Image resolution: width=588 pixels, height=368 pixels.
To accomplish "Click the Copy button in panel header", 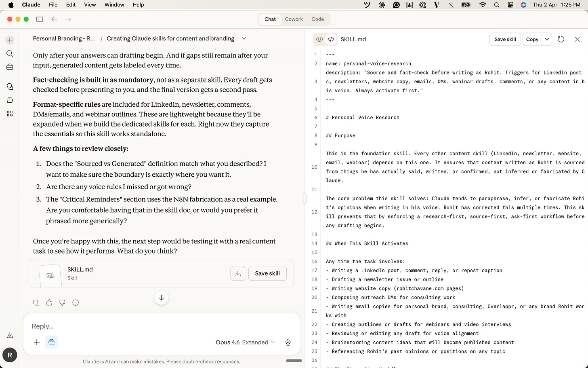I will tap(532, 39).
